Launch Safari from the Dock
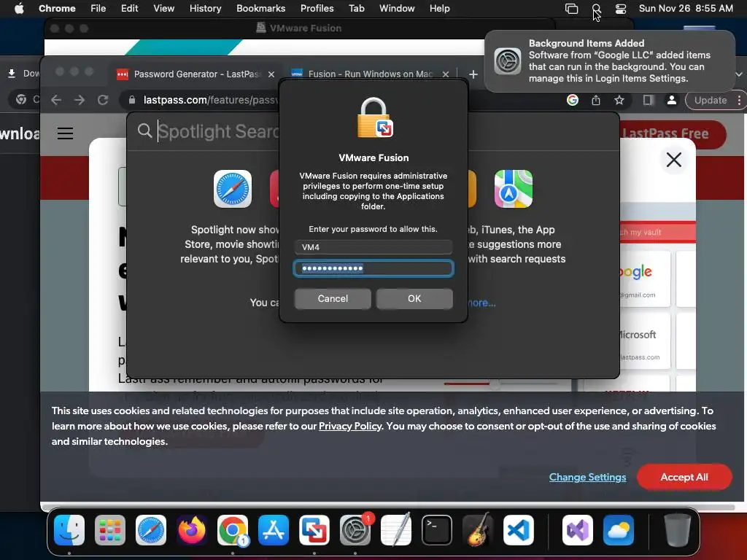The height and width of the screenshot is (560, 747). pos(151,530)
